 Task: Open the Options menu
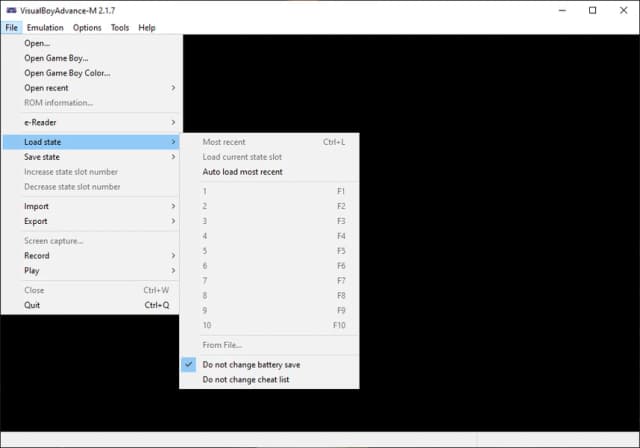point(87,28)
